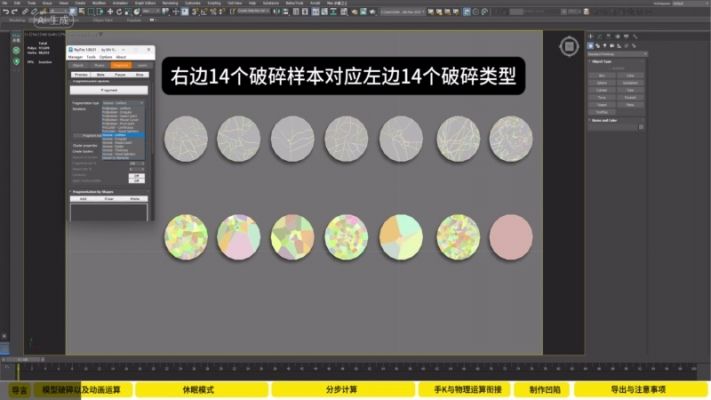Click the object color swatch

(641, 127)
